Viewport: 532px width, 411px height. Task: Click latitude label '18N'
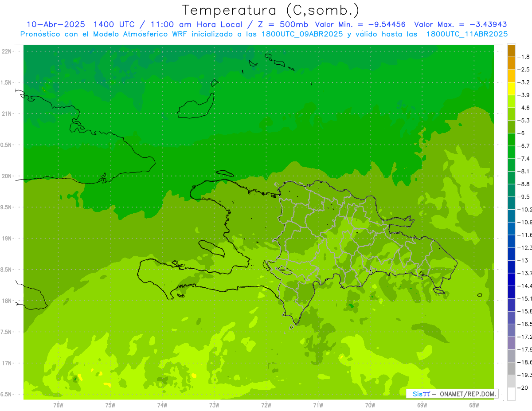[x=7, y=301]
